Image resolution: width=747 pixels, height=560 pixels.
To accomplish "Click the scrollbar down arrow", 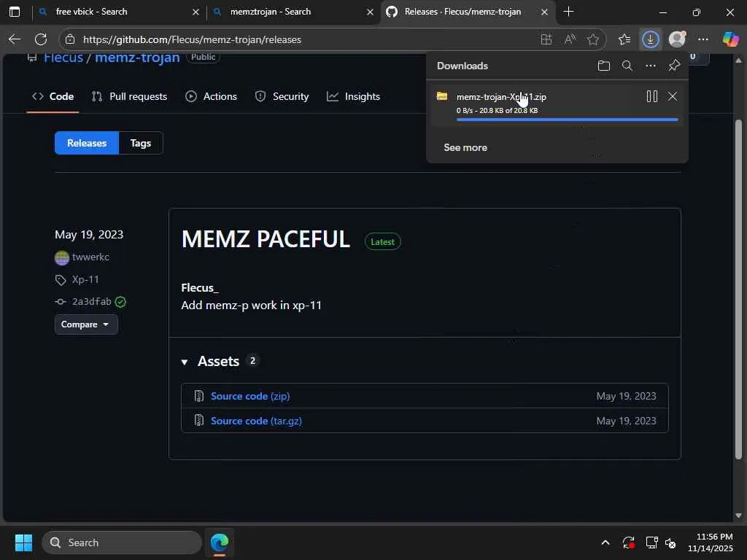I will point(738,516).
